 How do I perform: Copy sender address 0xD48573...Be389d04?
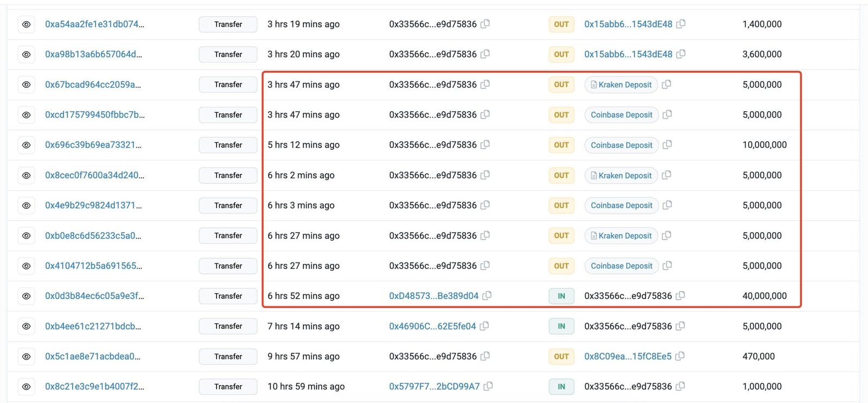(487, 296)
